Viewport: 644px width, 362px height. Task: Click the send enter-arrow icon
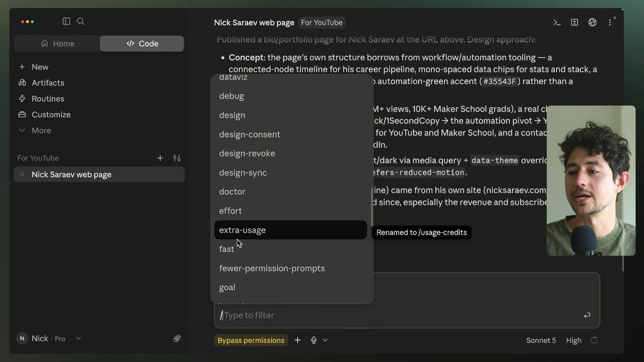587,315
